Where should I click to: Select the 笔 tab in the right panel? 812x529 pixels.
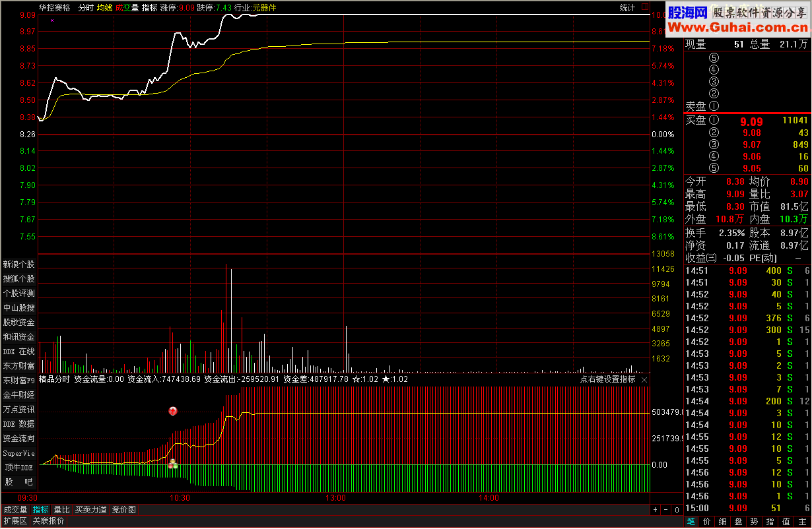click(x=691, y=521)
